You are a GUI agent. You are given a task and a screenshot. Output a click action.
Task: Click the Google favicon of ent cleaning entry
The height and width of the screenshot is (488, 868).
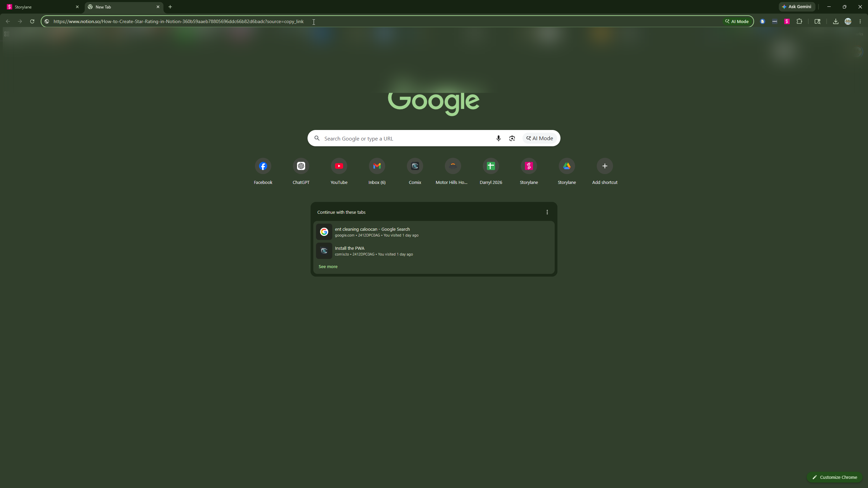tap(324, 232)
